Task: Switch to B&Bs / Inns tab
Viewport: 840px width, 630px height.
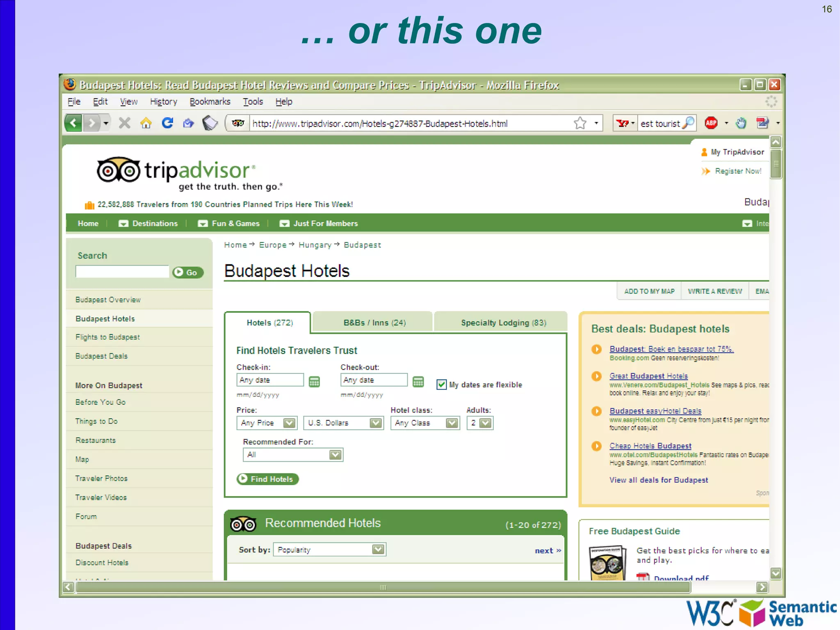Action: [374, 323]
